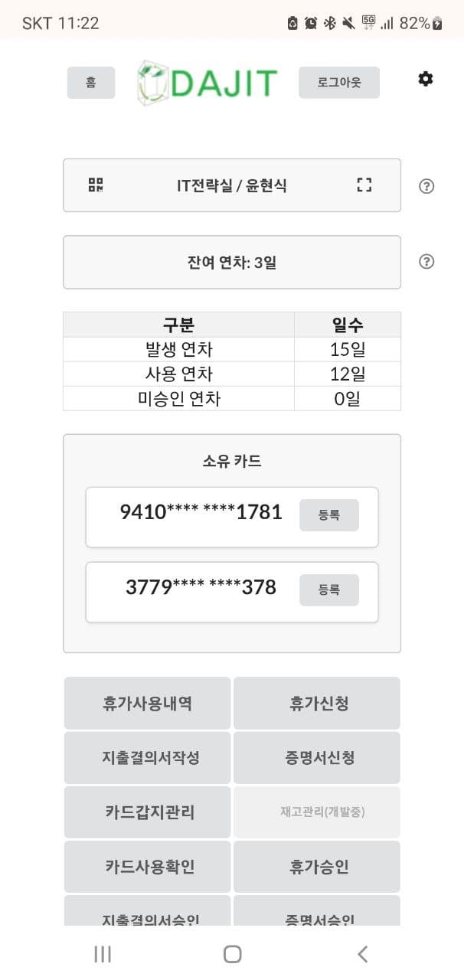Register card ending in 1781

(x=328, y=515)
